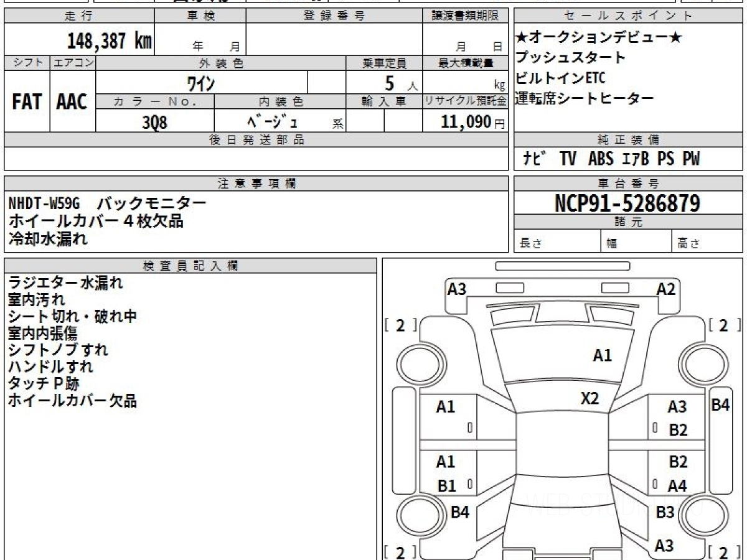Click the 幅 dimension cell
Image resolution: width=747 pixels, height=560 pixels.
[x=636, y=241]
